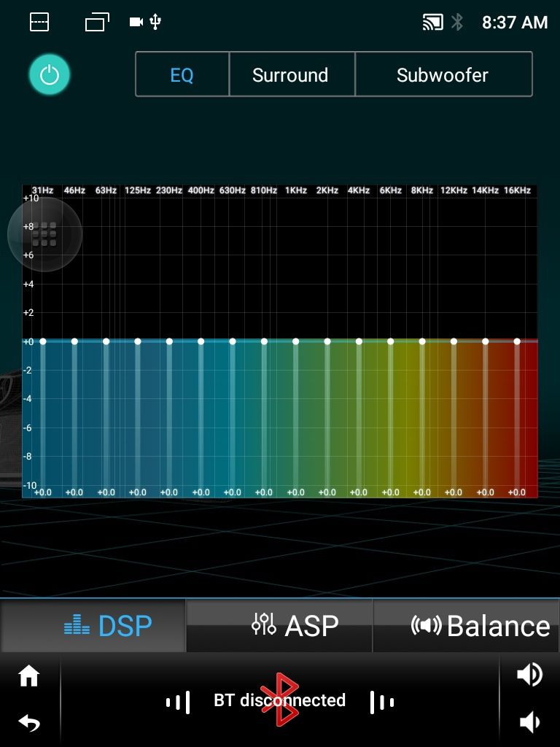Increase volume with the speaker-up icon

pos(529,674)
